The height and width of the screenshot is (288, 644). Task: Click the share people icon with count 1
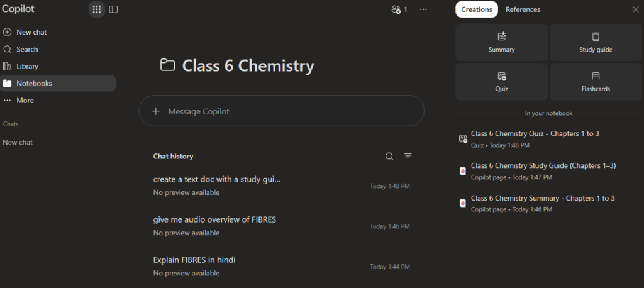[399, 9]
